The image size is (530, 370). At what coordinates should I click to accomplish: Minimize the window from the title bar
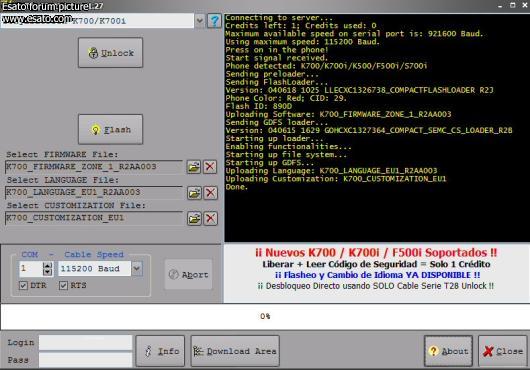[500, 5]
